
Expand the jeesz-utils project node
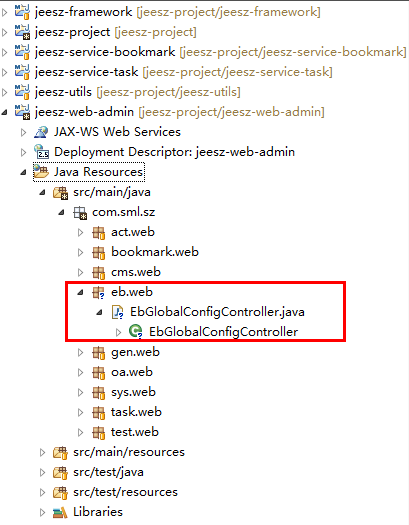pyautogui.click(x=4, y=92)
